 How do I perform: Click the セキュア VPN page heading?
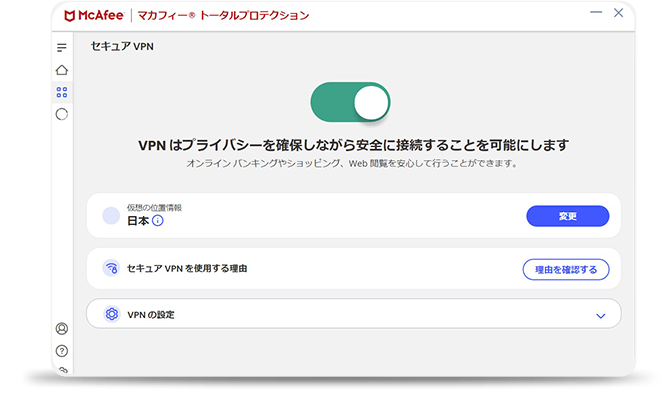tap(122, 46)
